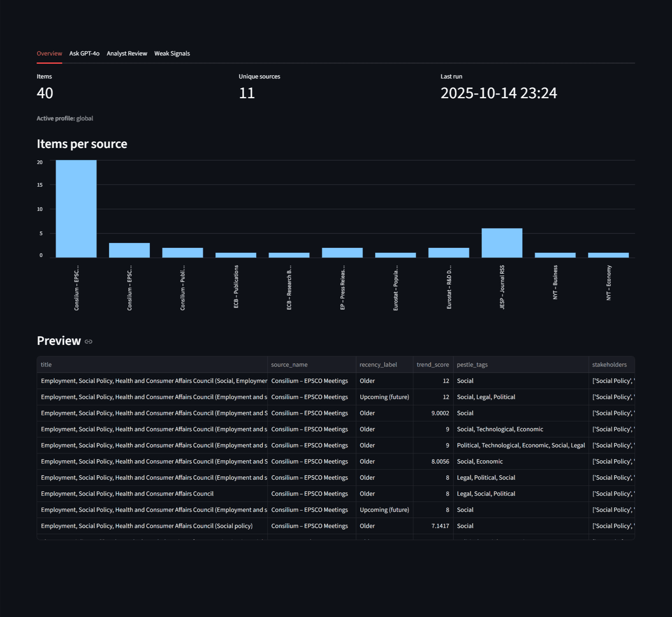Sort by the trend_score column header
Screen dimensions: 672x617
tap(433, 365)
